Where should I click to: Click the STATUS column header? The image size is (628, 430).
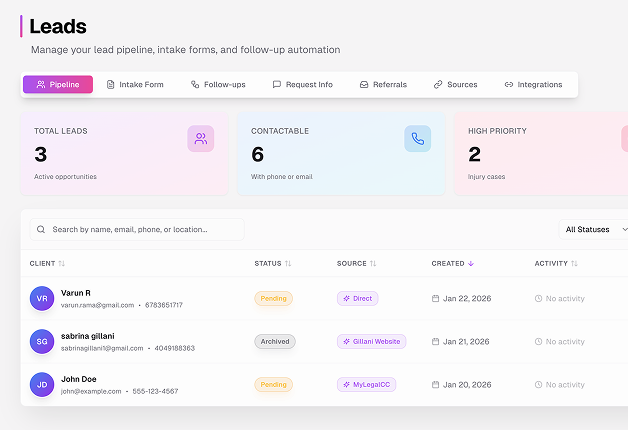[268, 263]
